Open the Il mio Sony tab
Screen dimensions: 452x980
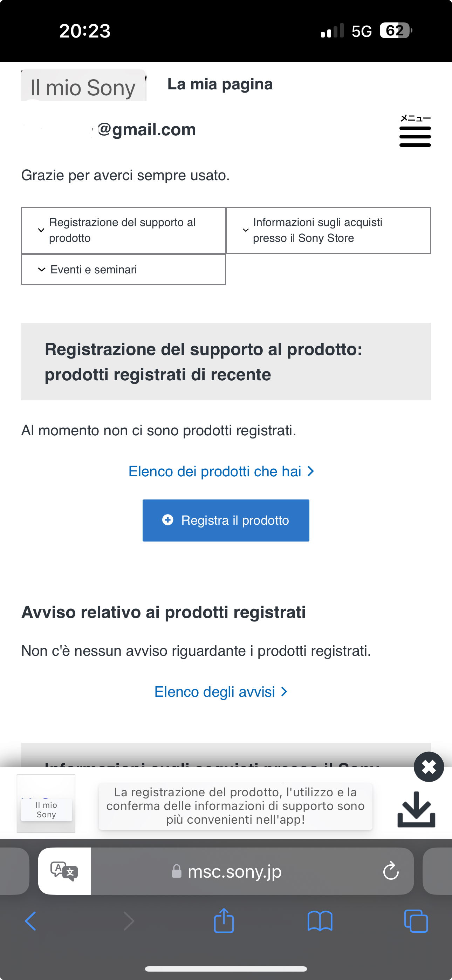[x=83, y=87]
